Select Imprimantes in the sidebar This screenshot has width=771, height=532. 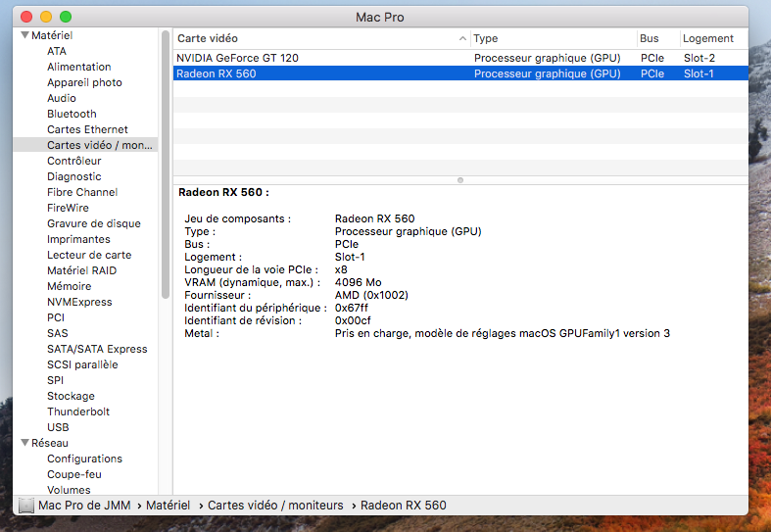pyautogui.click(x=78, y=239)
